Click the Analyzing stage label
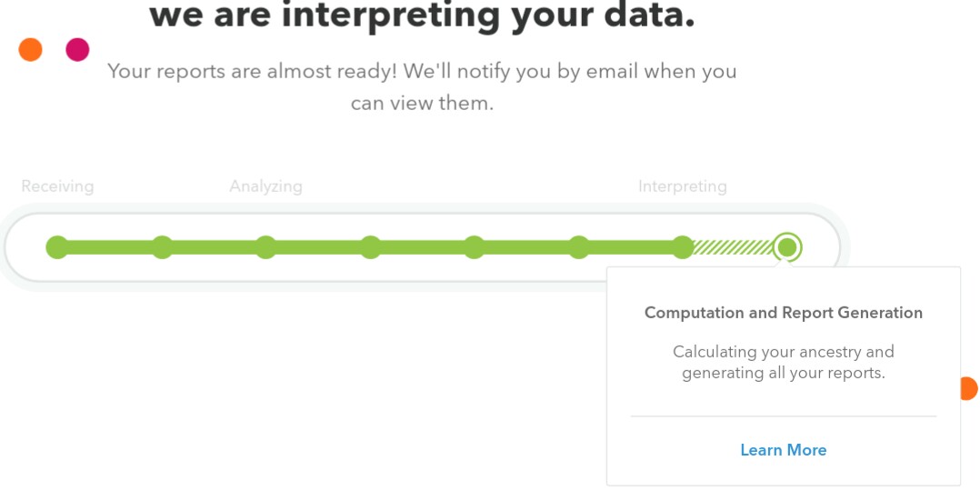980x491 pixels. coord(265,186)
